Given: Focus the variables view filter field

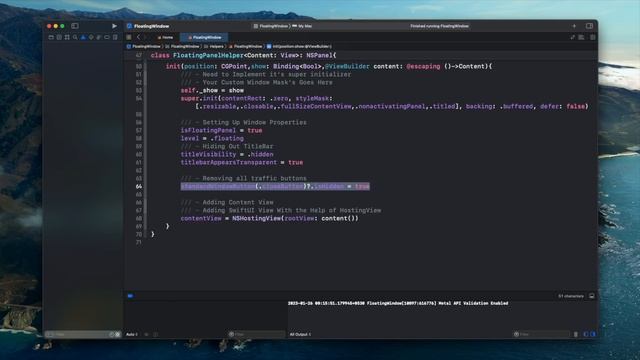Looking at the screenshot, I should (x=256, y=334).
